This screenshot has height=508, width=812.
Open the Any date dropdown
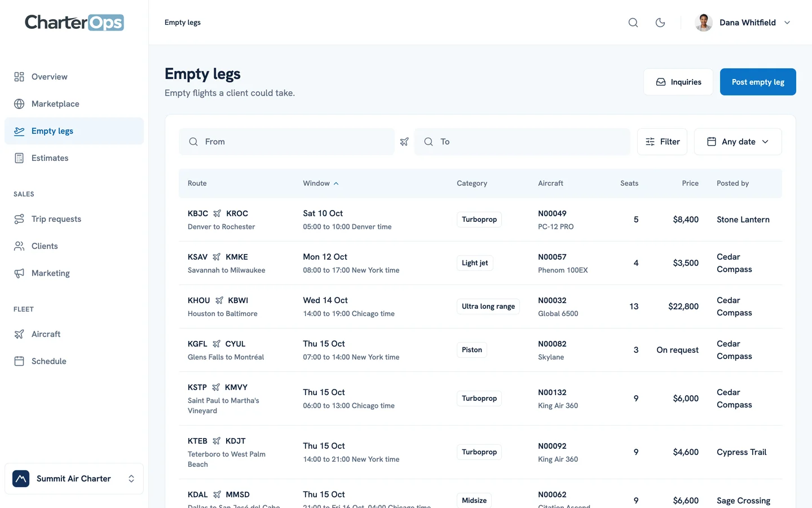click(738, 142)
